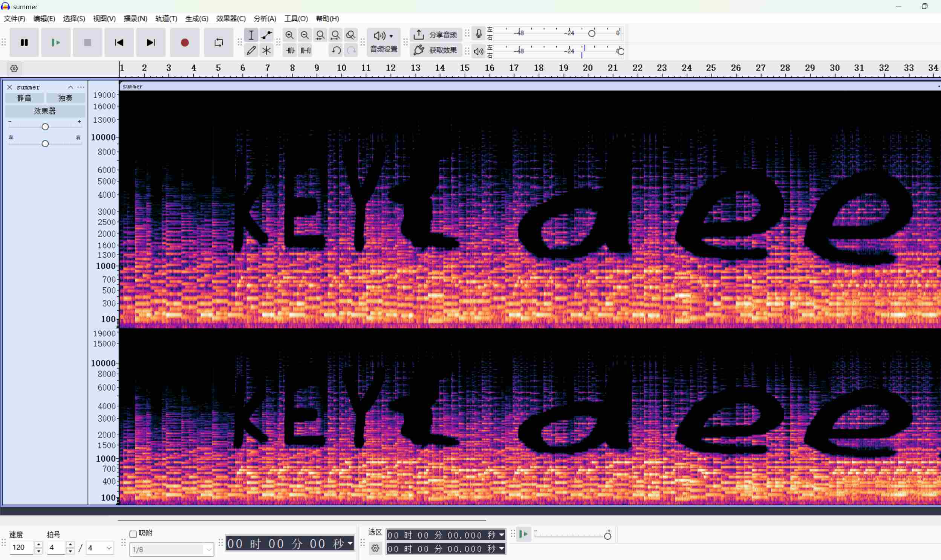
Task: Skip to start of project
Action: point(119,43)
